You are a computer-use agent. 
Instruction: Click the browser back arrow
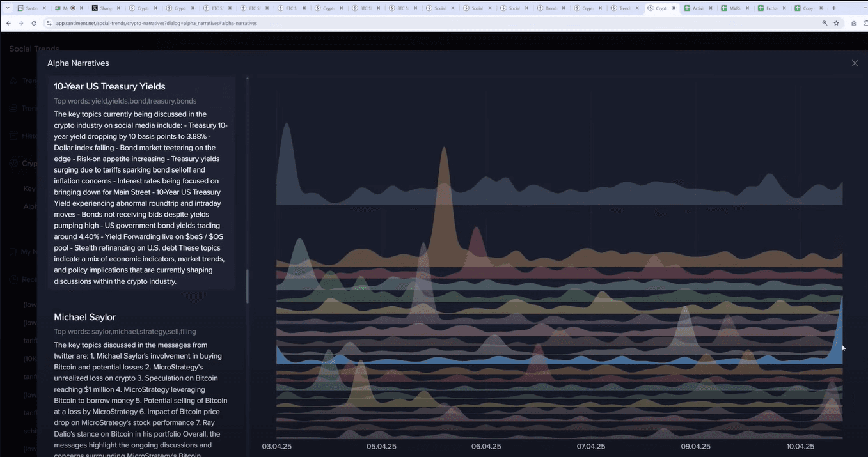click(x=9, y=23)
